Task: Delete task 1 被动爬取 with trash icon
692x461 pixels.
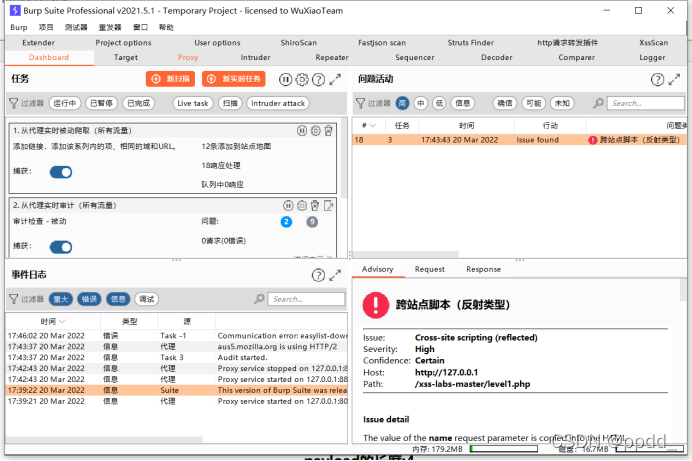Action: tap(328, 131)
